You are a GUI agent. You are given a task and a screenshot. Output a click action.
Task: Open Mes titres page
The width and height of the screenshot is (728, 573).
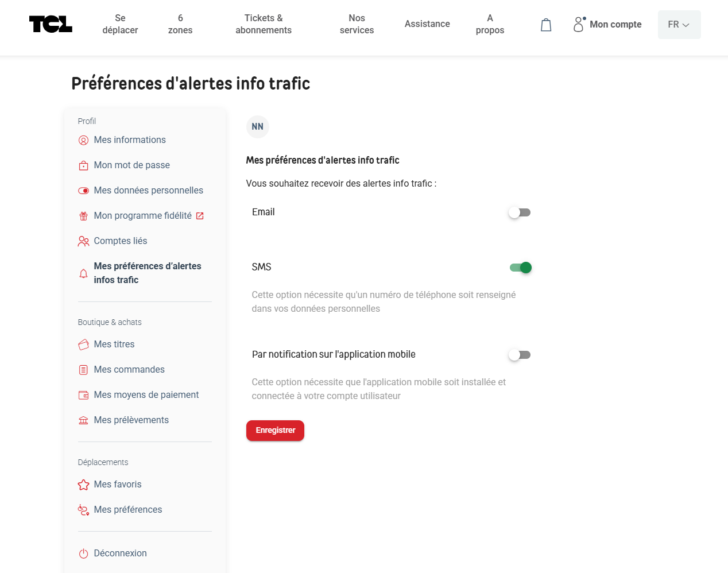click(114, 344)
